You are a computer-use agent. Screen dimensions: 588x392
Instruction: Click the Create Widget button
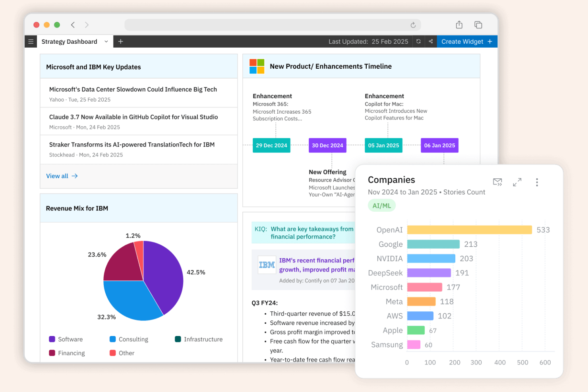pos(467,41)
